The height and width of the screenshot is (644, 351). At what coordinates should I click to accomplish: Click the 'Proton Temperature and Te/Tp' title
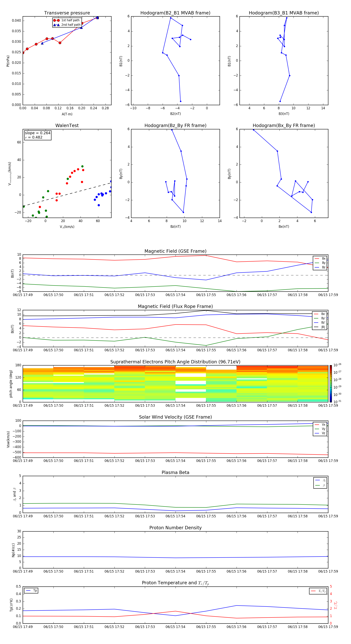click(175, 583)
